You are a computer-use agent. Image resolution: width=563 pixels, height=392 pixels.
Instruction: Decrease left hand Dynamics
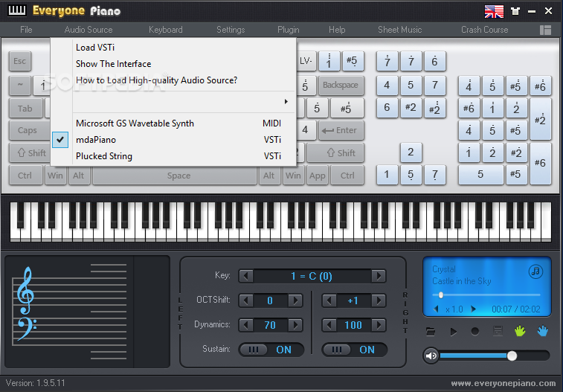pos(246,325)
